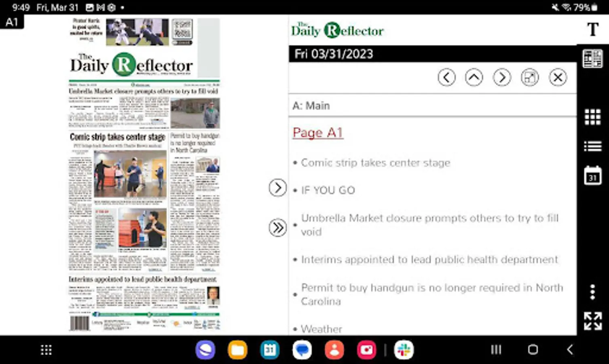Open the Page A1 link
This screenshot has height=364, width=609.
point(318,133)
